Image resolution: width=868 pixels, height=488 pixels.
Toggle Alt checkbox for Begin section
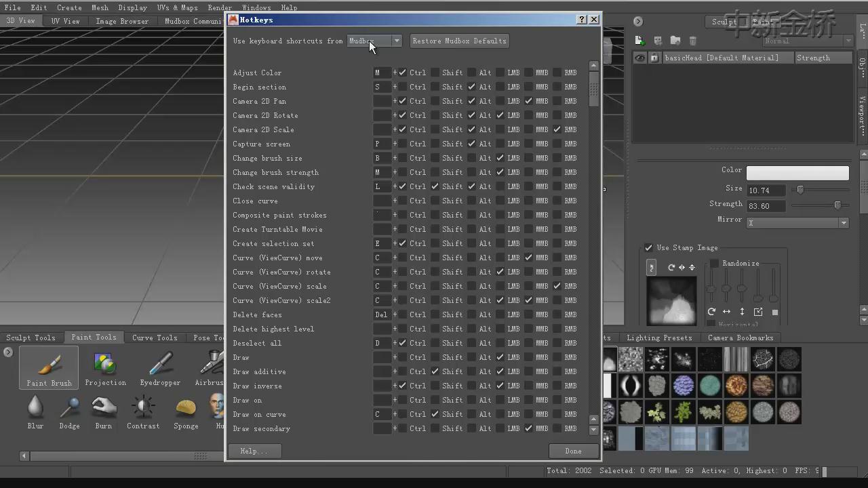pyautogui.click(x=471, y=87)
